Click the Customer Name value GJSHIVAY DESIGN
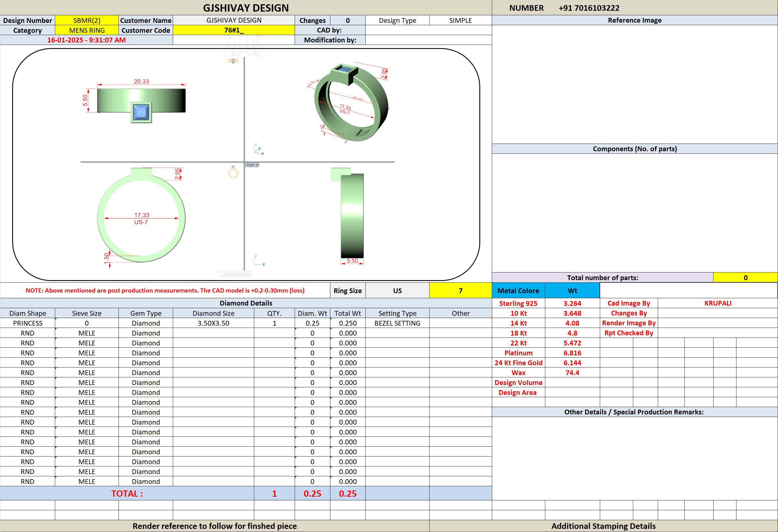Viewport: 778px width, 532px height. [x=234, y=20]
